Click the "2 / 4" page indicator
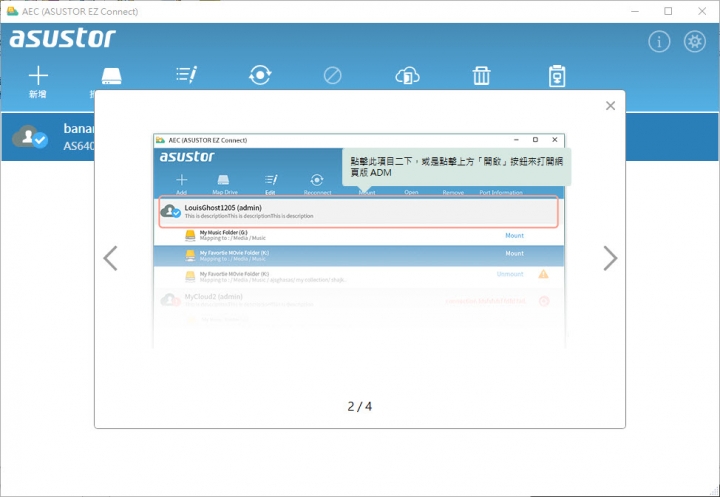This screenshot has width=720, height=497. [x=360, y=407]
